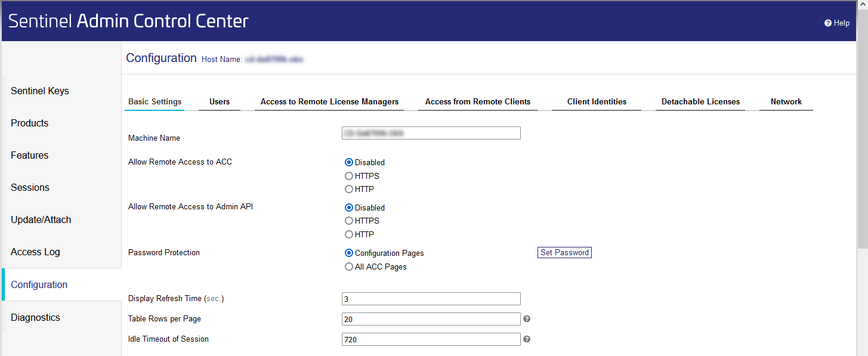Click the Sentinel Admin Control Center title
The height and width of the screenshot is (356, 868).
tap(128, 21)
